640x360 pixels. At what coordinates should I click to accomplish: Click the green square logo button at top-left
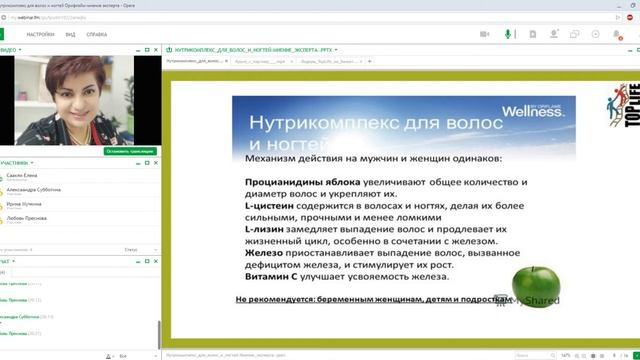pyautogui.click(x=2, y=34)
